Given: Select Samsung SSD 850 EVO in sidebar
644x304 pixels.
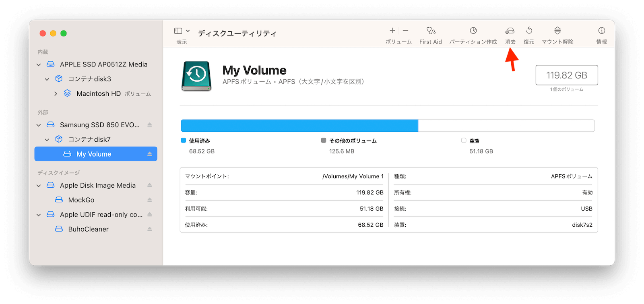Looking at the screenshot, I should [x=96, y=125].
